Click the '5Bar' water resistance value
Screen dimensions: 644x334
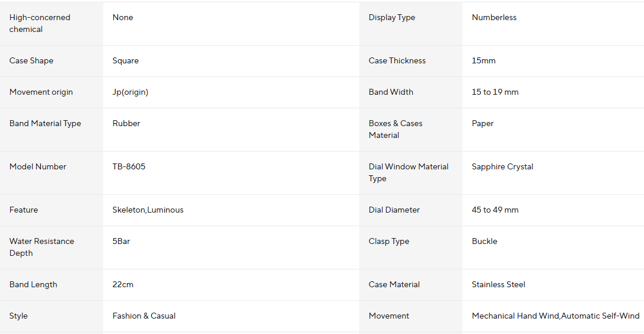point(121,242)
